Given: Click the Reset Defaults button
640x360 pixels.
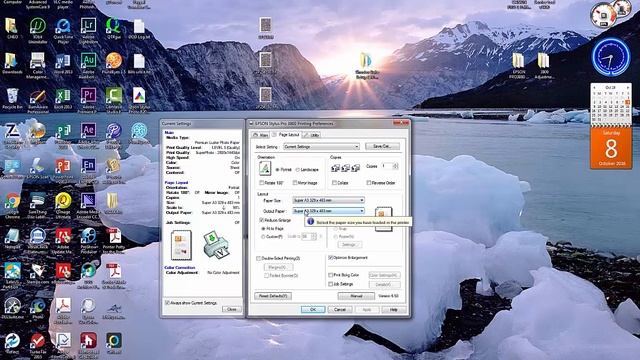Looking at the screenshot, I should click(x=273, y=296).
